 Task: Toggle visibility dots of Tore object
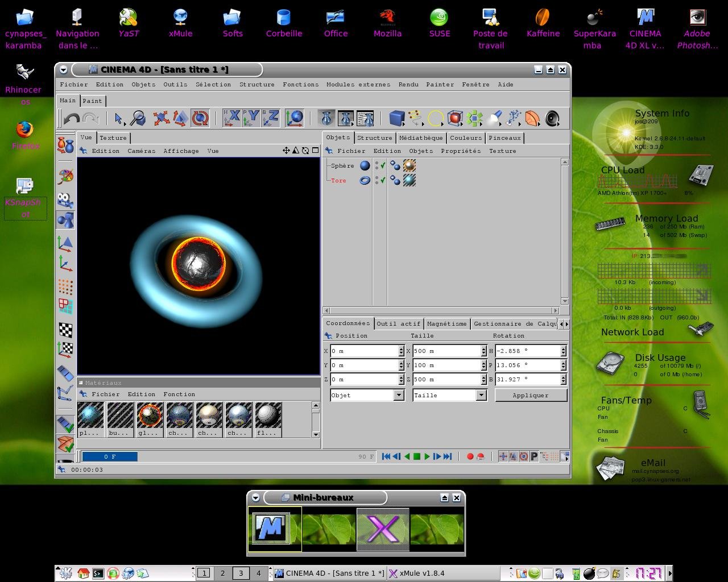377,180
